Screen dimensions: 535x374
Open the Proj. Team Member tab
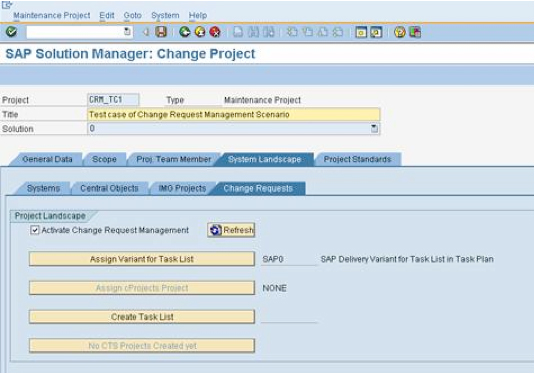174,159
